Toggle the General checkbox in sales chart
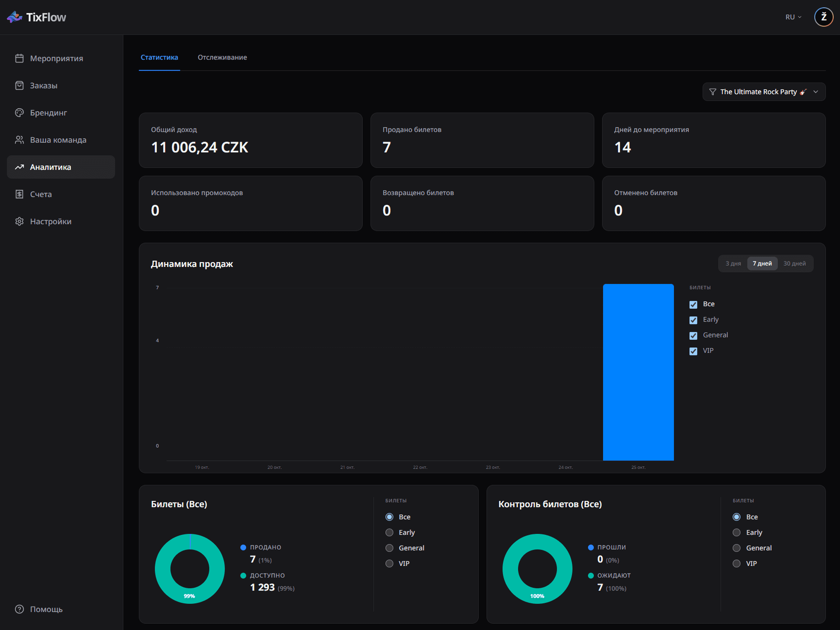The height and width of the screenshot is (630, 840). pyautogui.click(x=693, y=336)
